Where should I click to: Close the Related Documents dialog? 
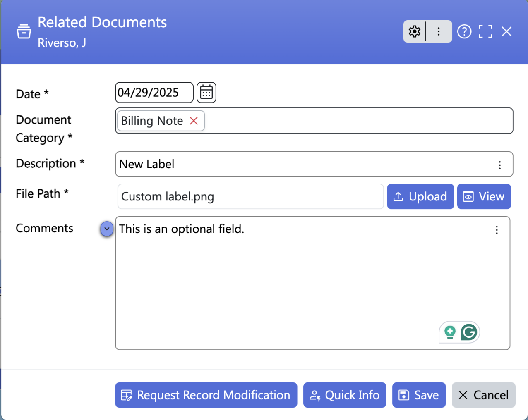click(x=506, y=31)
